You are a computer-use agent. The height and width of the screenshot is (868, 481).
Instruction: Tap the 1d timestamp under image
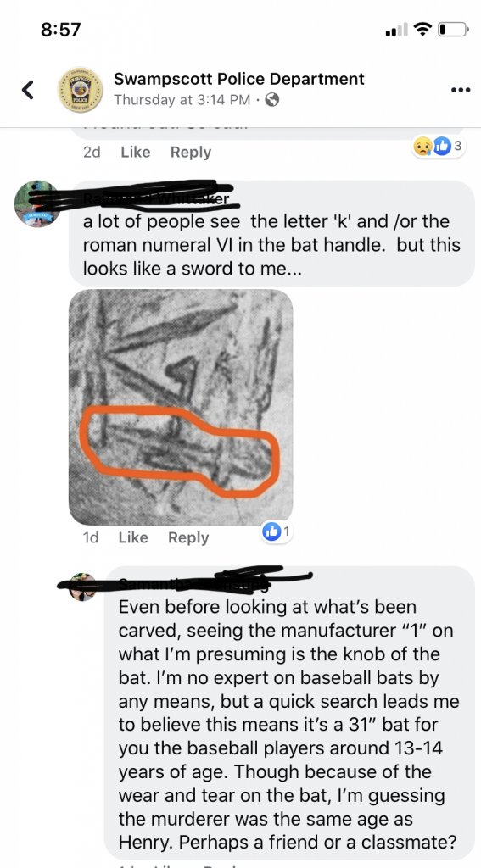click(90, 537)
